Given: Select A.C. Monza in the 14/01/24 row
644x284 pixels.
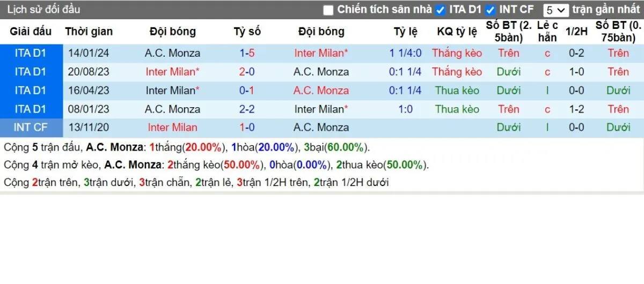Looking at the screenshot, I should tap(172, 53).
